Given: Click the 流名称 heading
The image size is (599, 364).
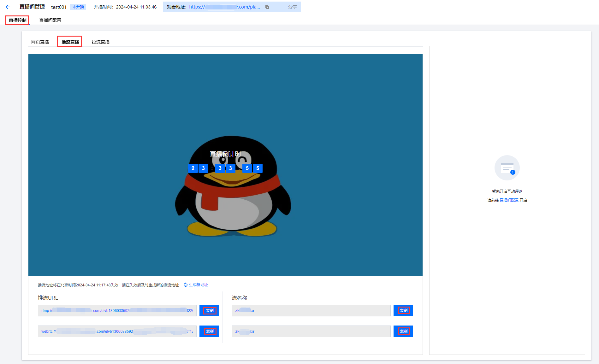Looking at the screenshot, I should coord(240,298).
